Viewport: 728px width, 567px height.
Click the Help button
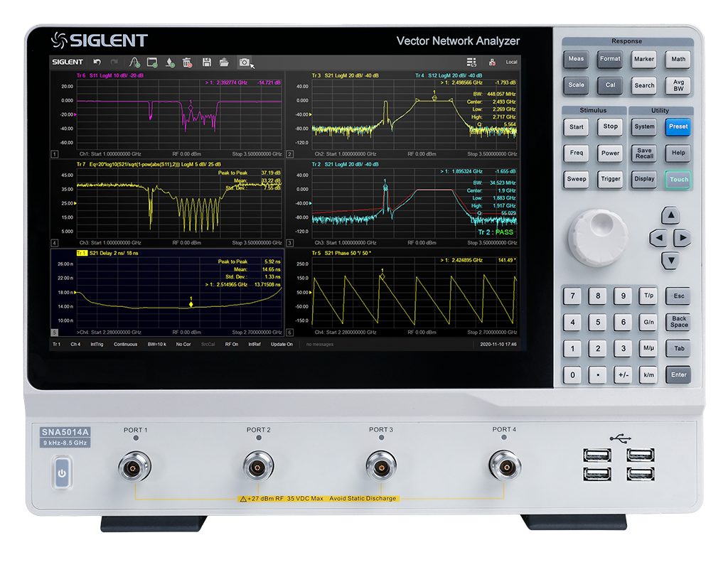click(x=678, y=153)
